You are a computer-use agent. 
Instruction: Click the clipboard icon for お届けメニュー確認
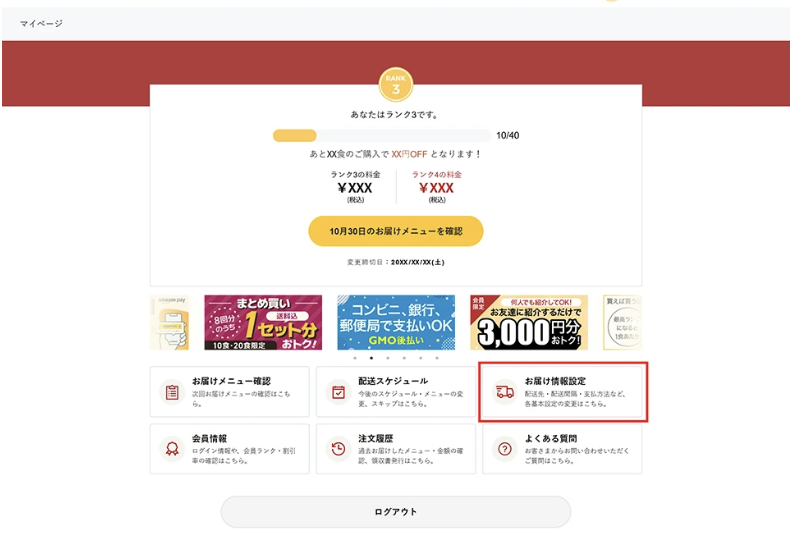click(x=172, y=392)
